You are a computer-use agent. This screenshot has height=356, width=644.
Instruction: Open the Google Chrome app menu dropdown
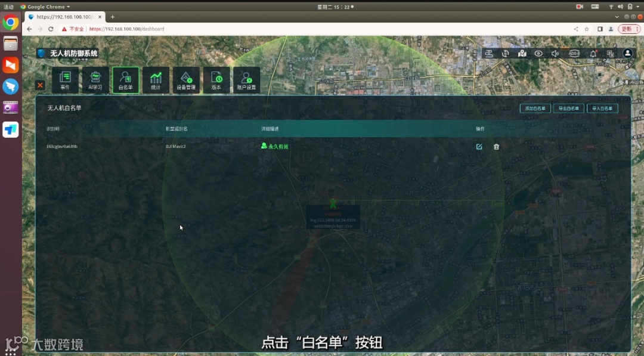pyautogui.click(x=45, y=7)
